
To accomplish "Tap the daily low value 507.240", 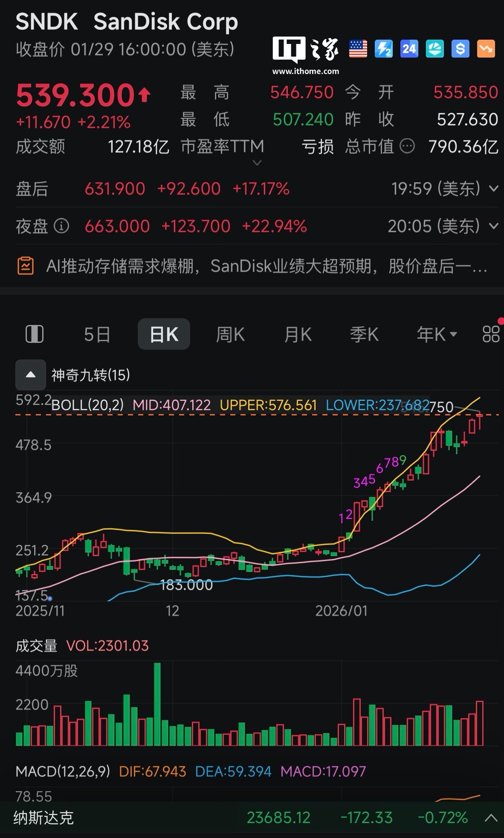I will click(303, 119).
